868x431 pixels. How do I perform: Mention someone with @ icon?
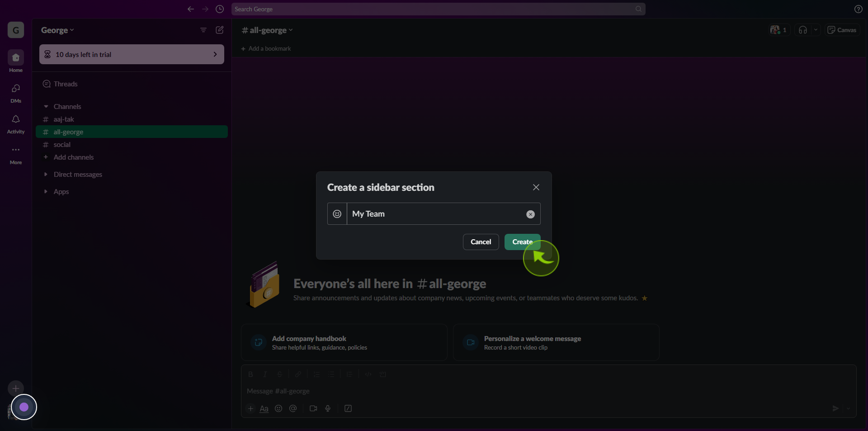(x=293, y=409)
